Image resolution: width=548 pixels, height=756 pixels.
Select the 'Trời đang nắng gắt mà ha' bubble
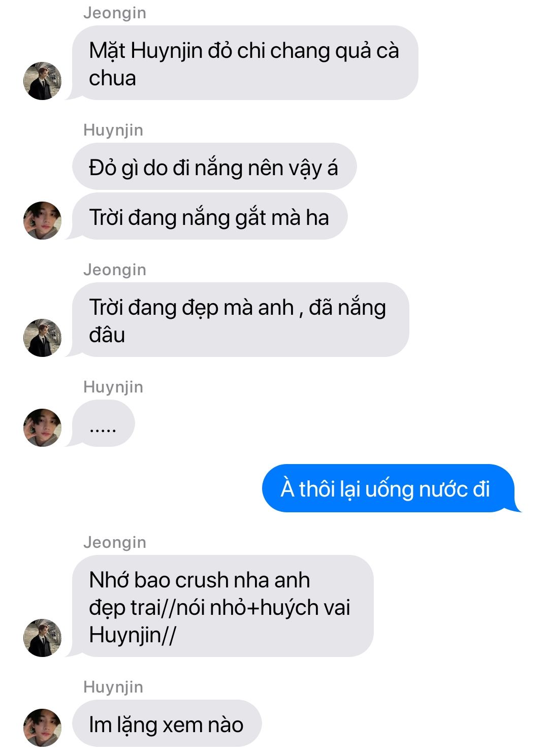[210, 216]
